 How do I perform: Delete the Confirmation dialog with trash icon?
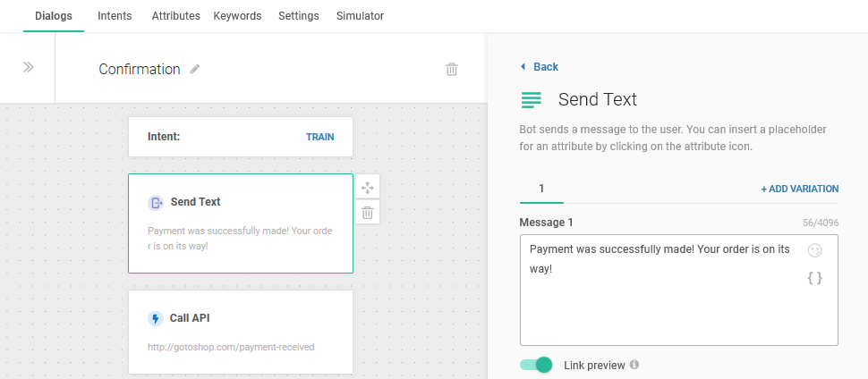coord(452,69)
